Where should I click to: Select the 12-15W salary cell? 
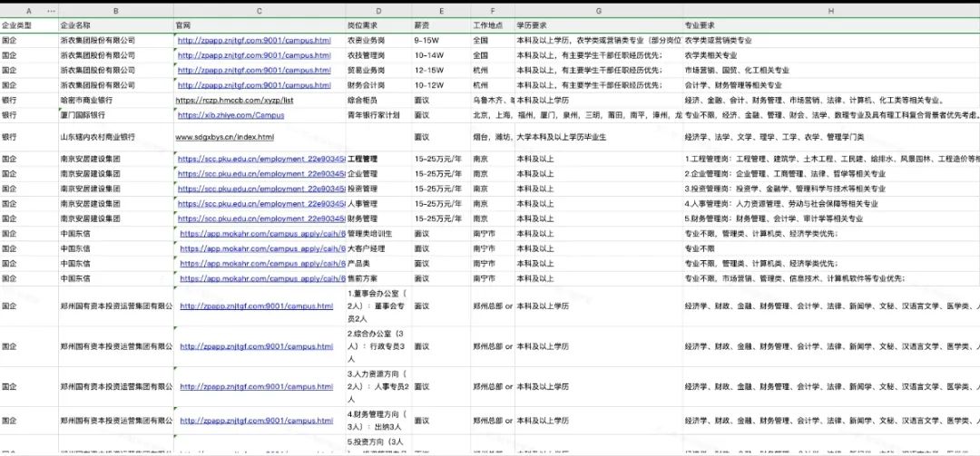pyautogui.click(x=441, y=70)
